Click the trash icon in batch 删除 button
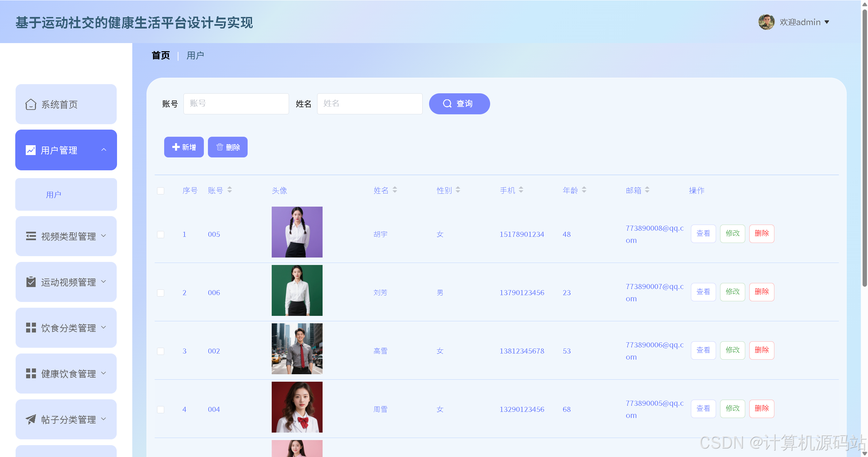 tap(220, 147)
